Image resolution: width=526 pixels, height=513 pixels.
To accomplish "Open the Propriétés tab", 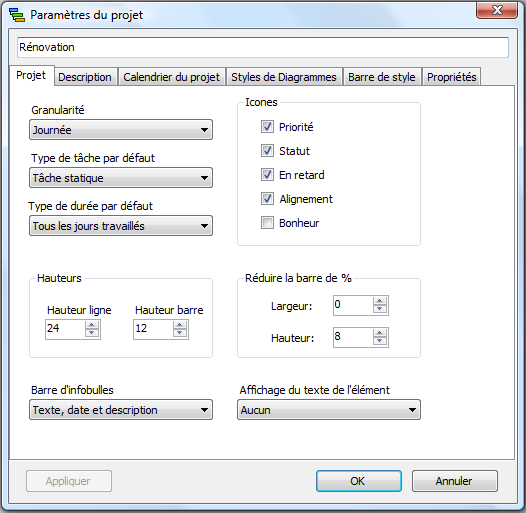I will (x=452, y=77).
